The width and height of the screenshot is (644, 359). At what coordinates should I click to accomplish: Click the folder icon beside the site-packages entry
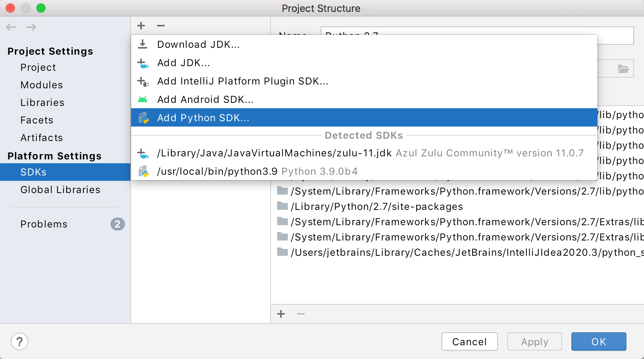point(282,206)
